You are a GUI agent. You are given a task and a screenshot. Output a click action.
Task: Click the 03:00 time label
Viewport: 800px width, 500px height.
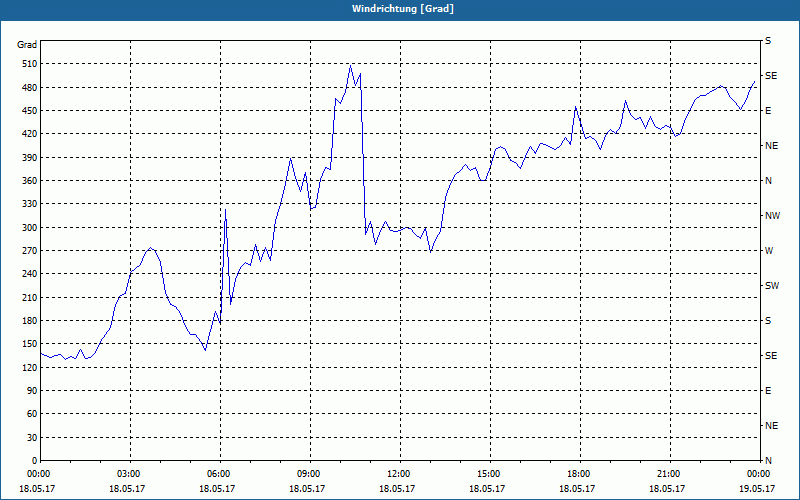pyautogui.click(x=131, y=473)
